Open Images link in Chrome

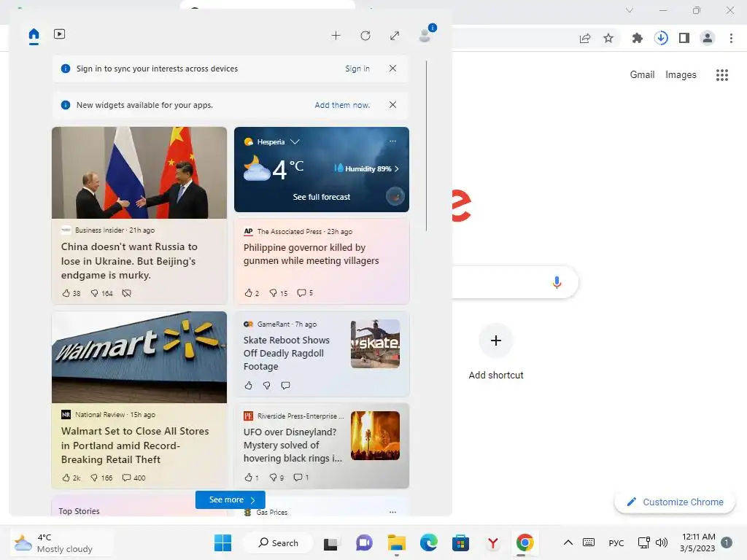681,75
